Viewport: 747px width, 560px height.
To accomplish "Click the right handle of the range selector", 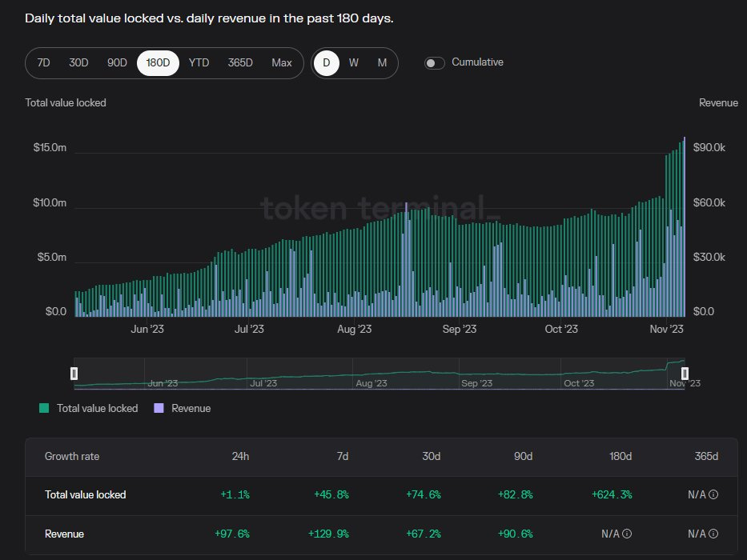I will coord(685,373).
